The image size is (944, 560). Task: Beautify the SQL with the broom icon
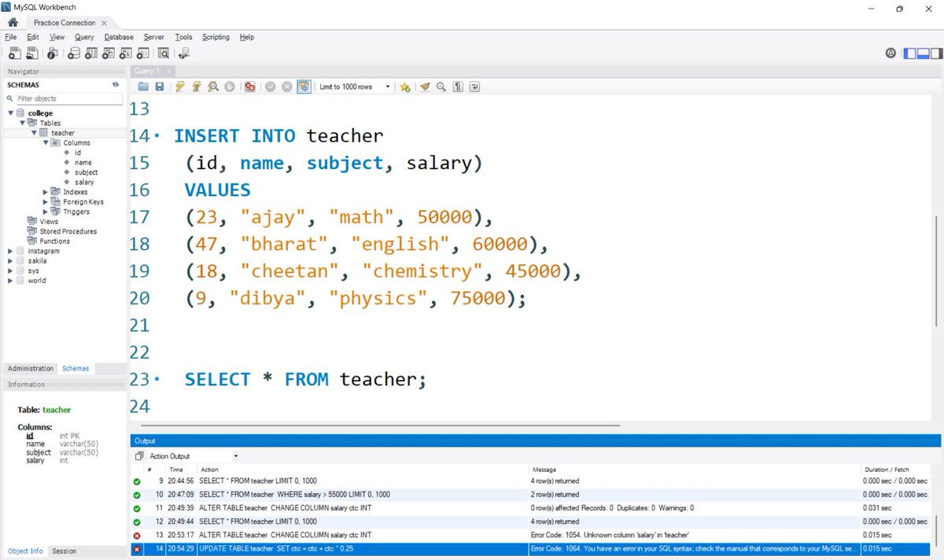pyautogui.click(x=423, y=87)
